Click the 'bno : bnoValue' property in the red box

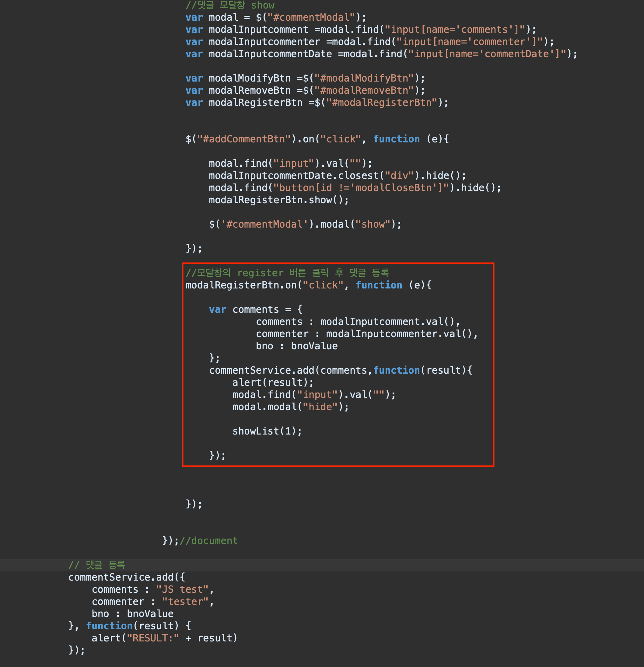(x=296, y=346)
